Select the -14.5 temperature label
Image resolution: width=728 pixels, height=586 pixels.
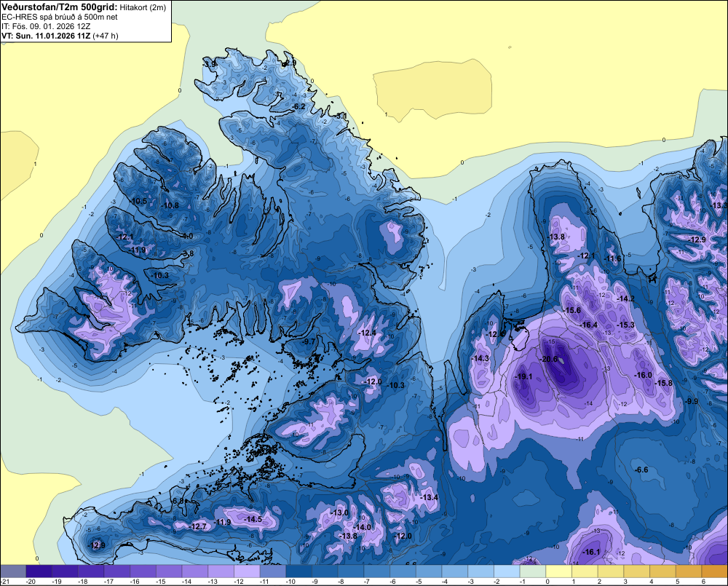coord(253,520)
